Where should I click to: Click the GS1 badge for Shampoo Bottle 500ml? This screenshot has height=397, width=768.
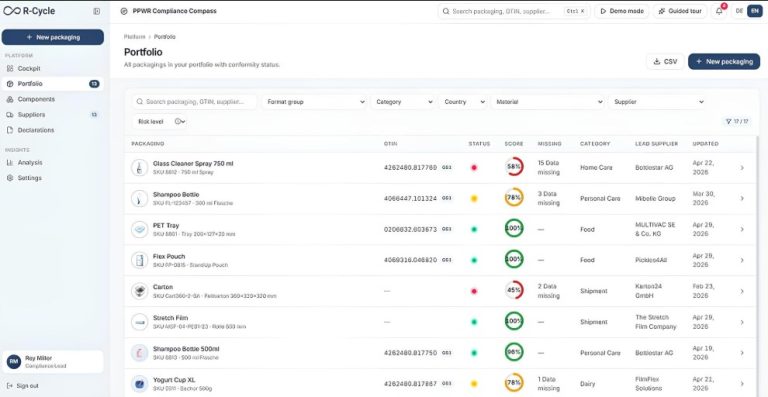[447, 352]
